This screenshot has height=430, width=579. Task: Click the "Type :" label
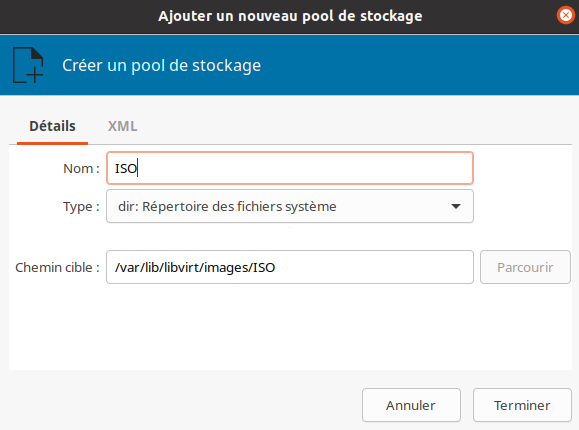(x=81, y=207)
